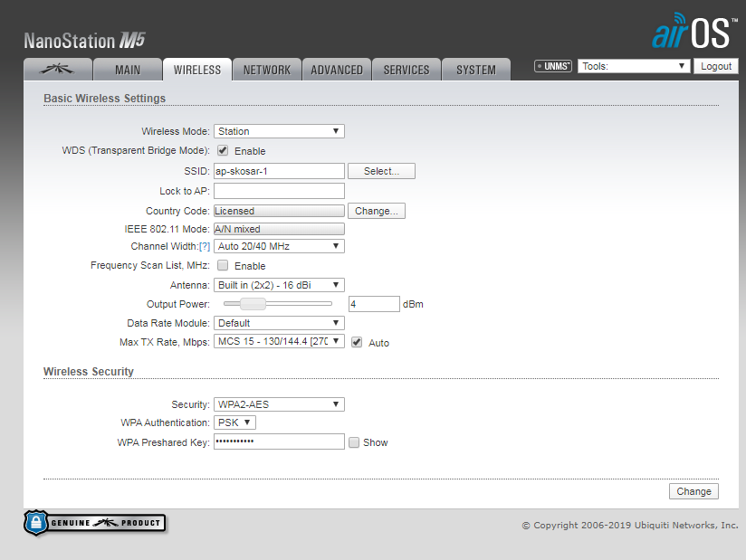Click the Country Code Change button
This screenshot has height=560, width=746.
click(x=377, y=211)
